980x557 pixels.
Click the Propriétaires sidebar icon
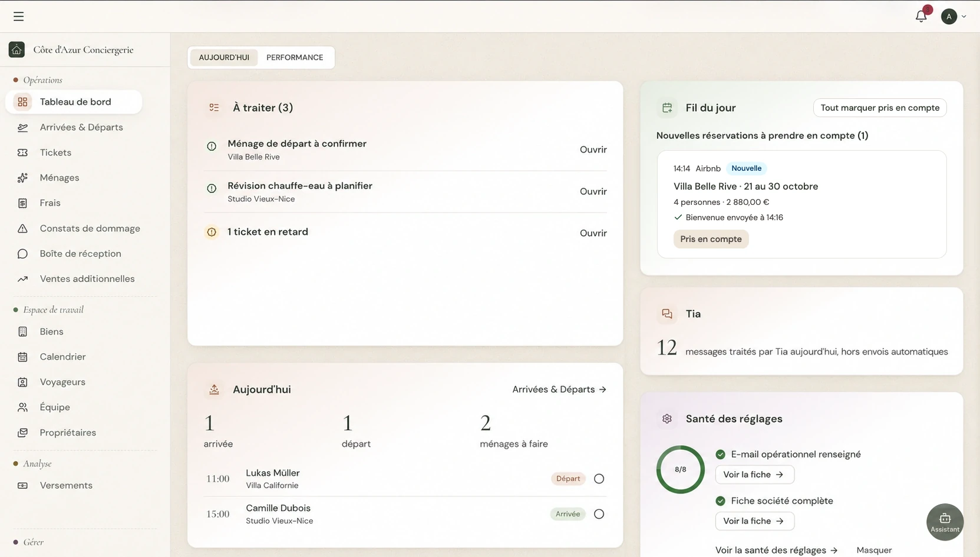point(22,433)
